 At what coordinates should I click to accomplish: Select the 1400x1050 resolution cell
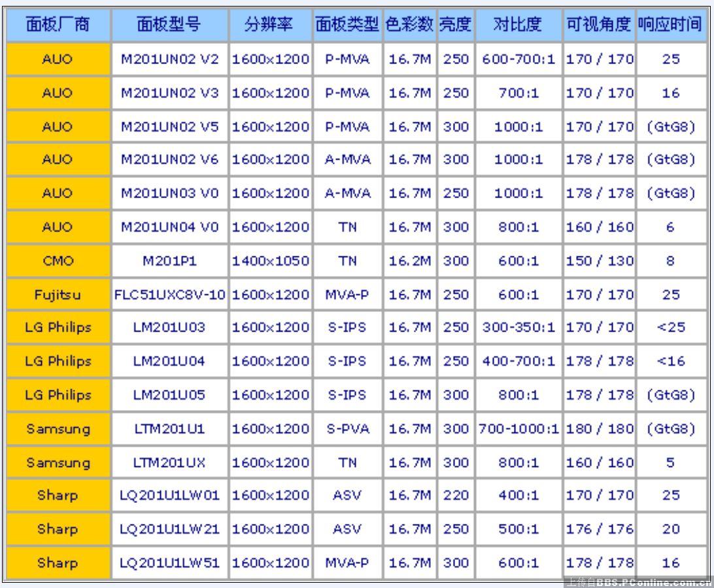click(x=270, y=261)
